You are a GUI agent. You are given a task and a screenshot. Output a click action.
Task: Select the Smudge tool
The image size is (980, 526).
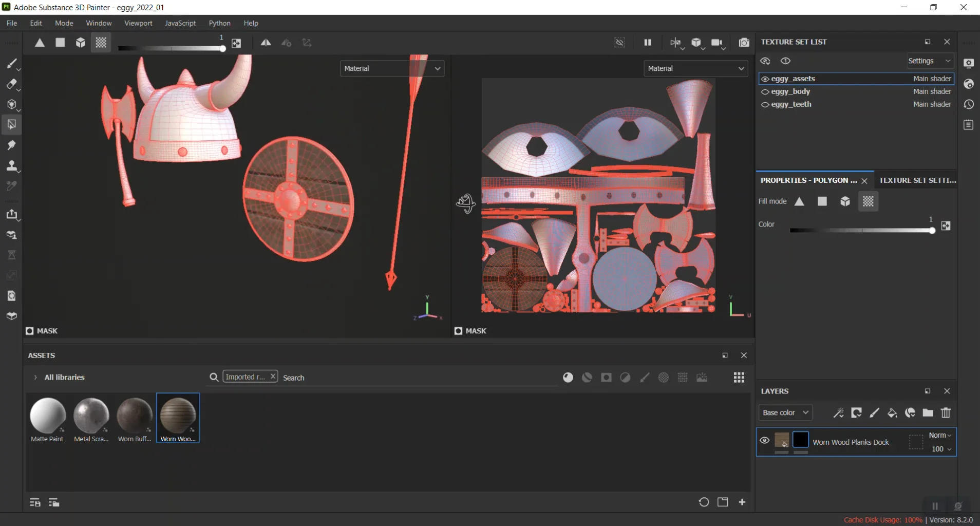point(11,145)
